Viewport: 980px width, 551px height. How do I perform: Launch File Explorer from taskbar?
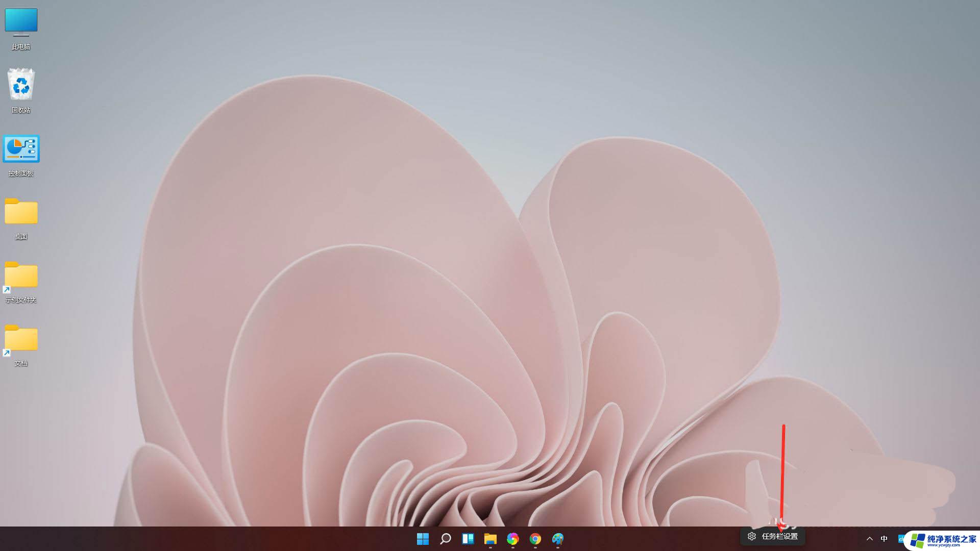click(x=490, y=539)
